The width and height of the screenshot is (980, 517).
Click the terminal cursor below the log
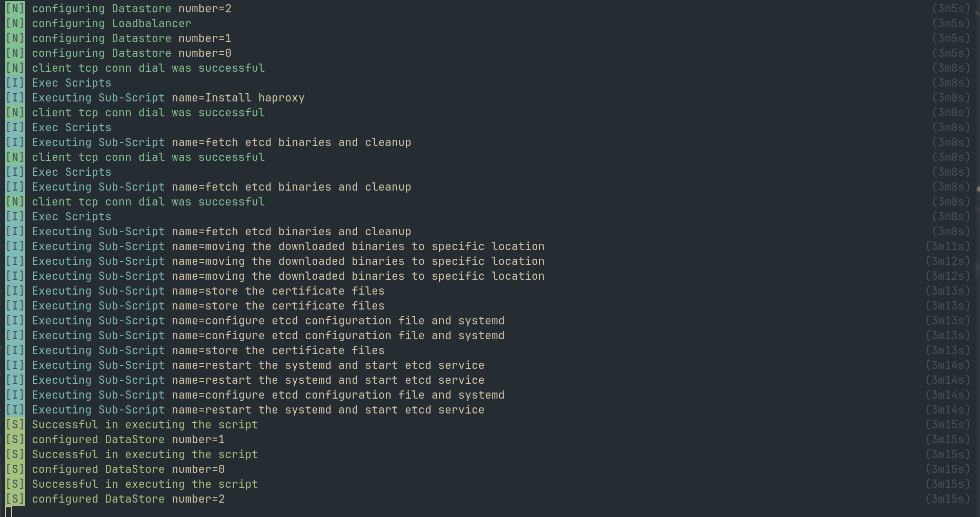pos(8,511)
